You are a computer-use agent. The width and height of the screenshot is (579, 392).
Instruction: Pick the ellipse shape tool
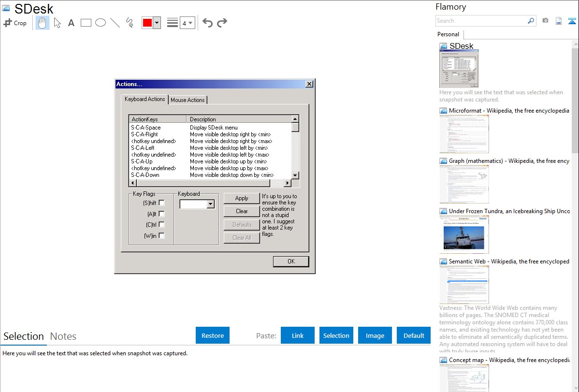click(101, 23)
